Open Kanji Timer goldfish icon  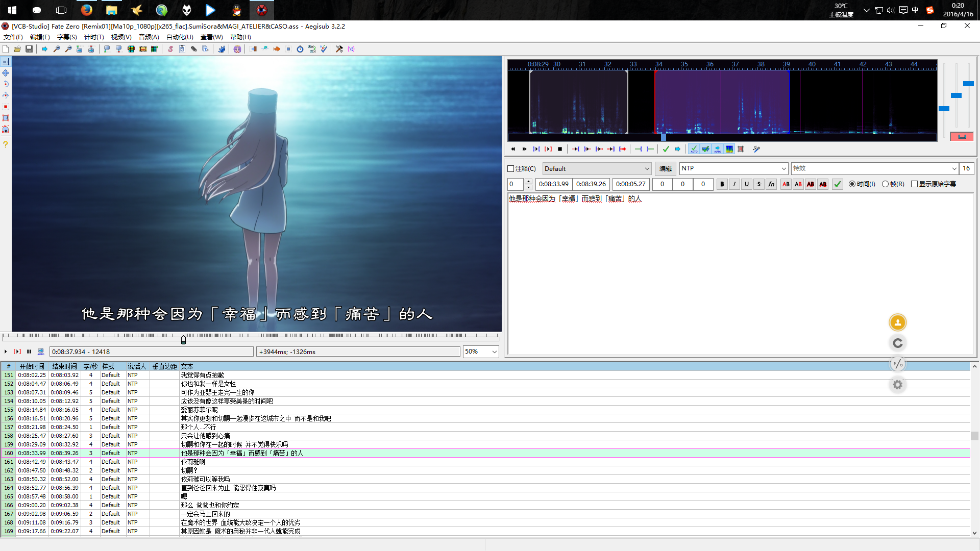click(x=277, y=49)
